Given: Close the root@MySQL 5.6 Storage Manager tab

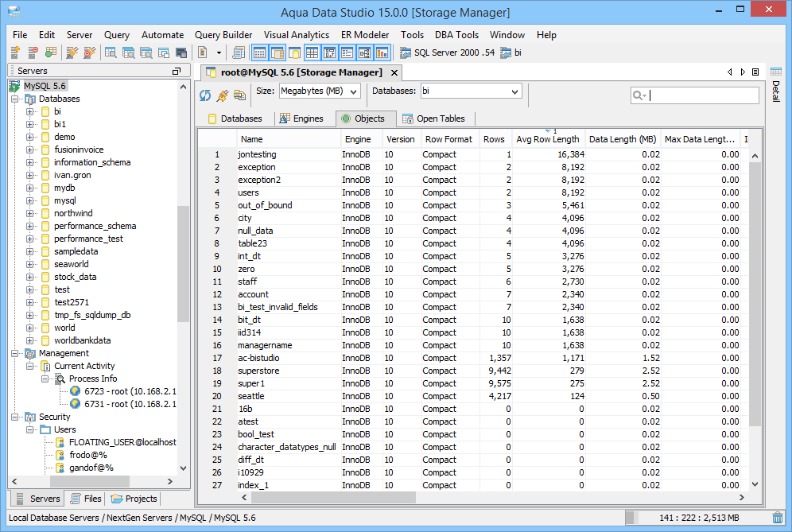Looking at the screenshot, I should [x=394, y=72].
